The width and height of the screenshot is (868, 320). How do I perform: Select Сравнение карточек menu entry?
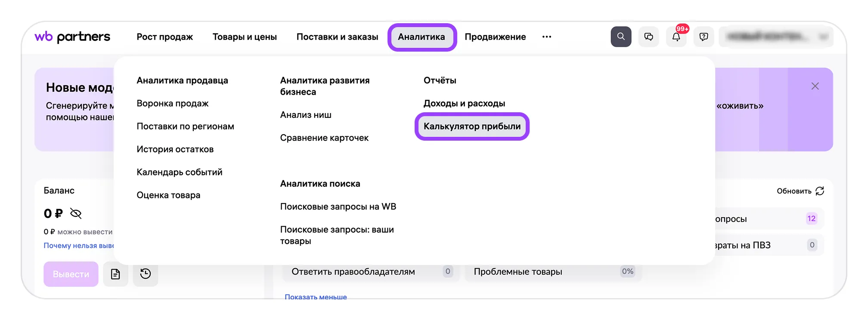[324, 138]
